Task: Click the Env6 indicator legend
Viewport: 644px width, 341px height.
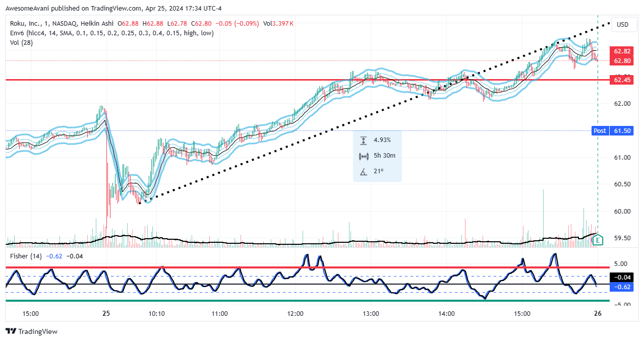Action: click(111, 33)
